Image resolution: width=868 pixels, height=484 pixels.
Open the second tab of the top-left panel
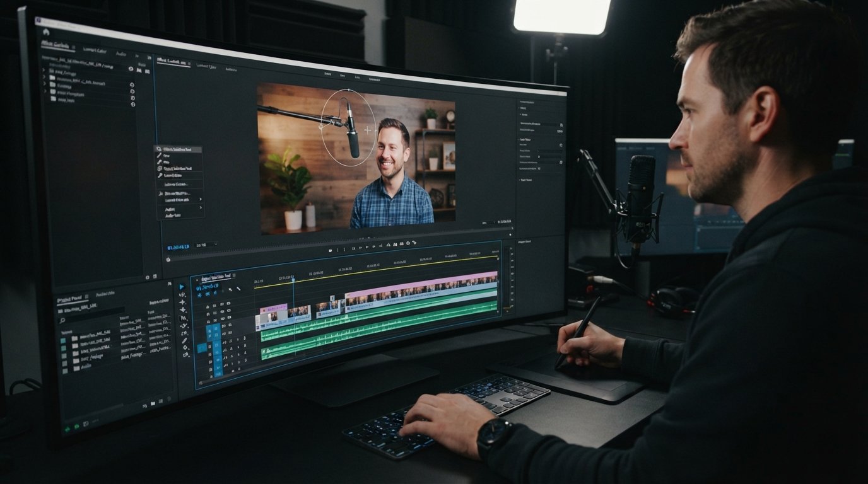[94, 49]
